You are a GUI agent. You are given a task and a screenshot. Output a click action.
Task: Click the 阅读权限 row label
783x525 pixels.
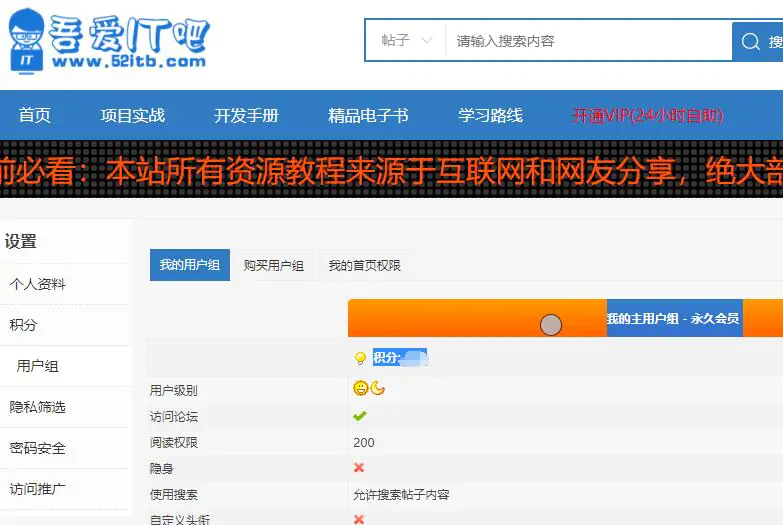click(x=174, y=443)
